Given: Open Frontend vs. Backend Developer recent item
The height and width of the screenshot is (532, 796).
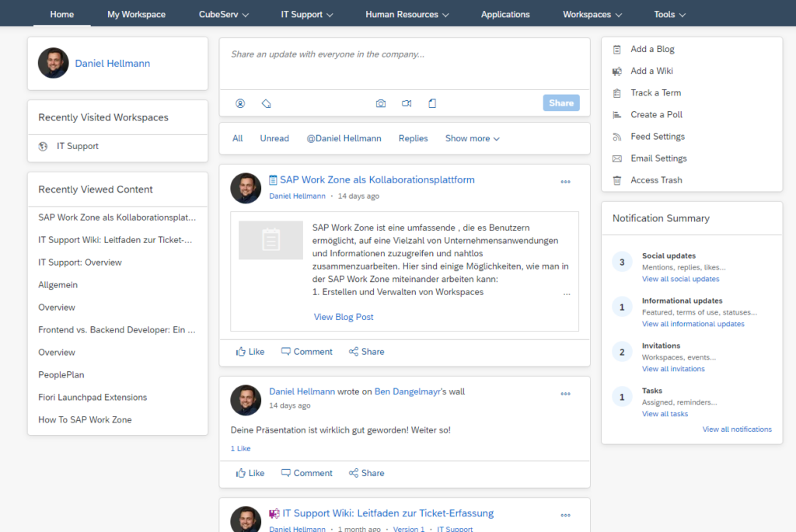Looking at the screenshot, I should pos(117,329).
